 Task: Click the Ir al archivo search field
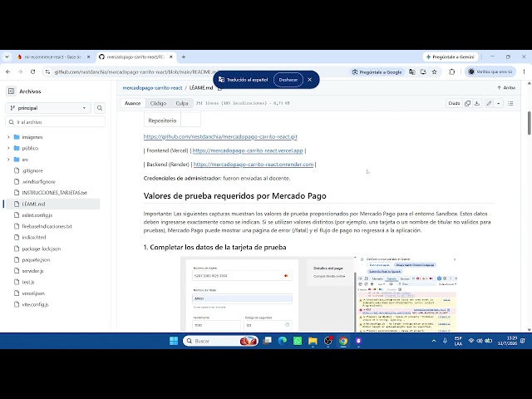[56, 122]
